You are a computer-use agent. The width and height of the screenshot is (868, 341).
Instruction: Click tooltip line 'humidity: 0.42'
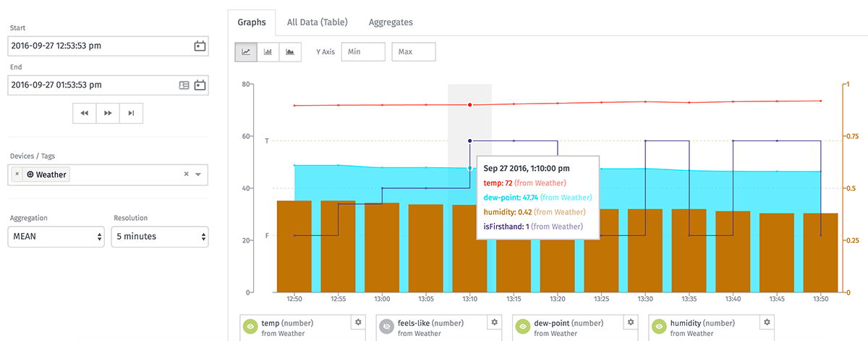click(508, 211)
